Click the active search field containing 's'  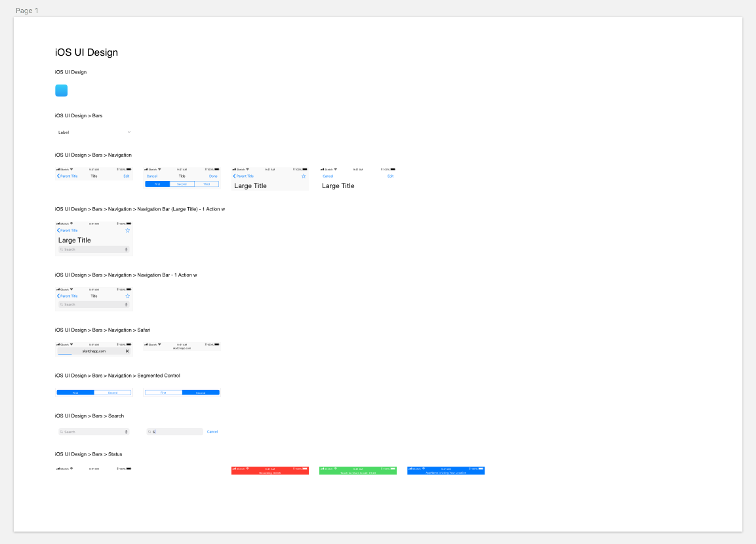174,432
